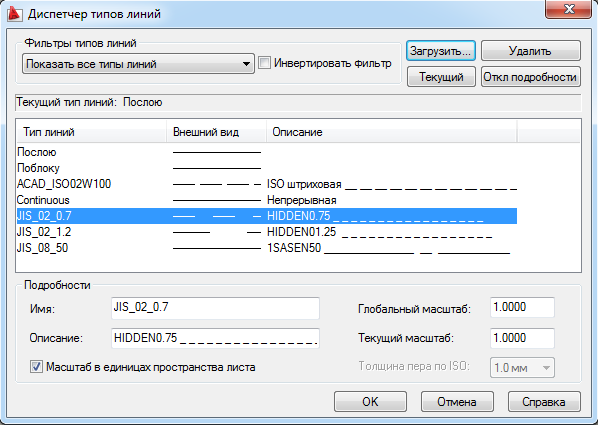Screen dimensions: 598x425
Task: Select the JIS_02_0.7 linetype row
Action: (267, 216)
